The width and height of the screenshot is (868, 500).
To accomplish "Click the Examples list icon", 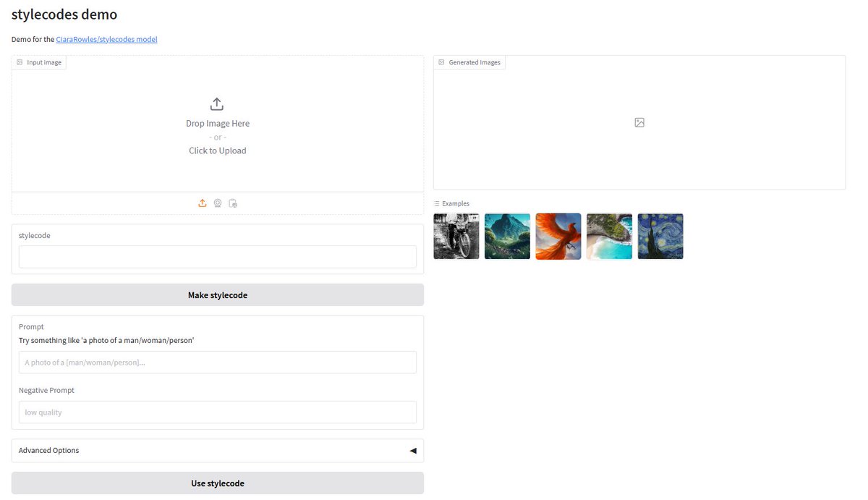I will coord(436,203).
